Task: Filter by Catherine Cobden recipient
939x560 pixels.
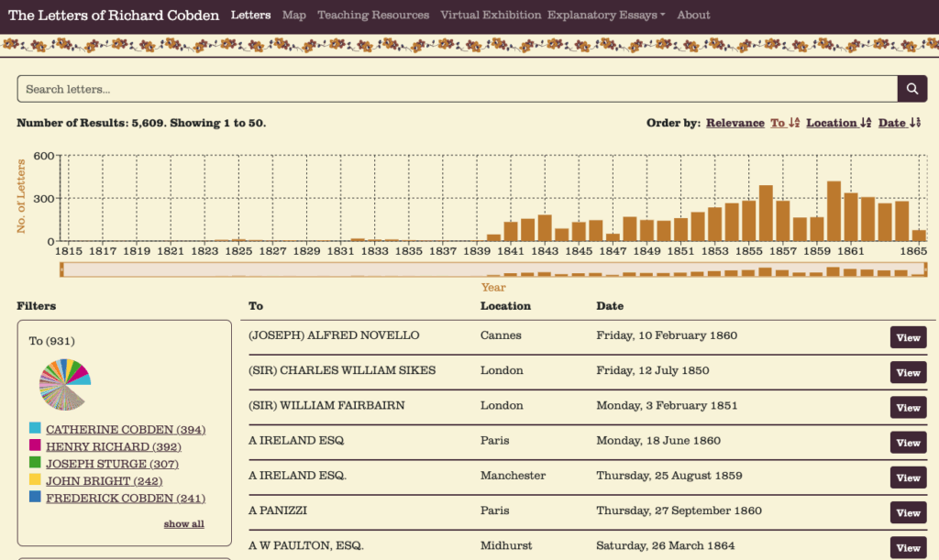Action: [x=126, y=429]
